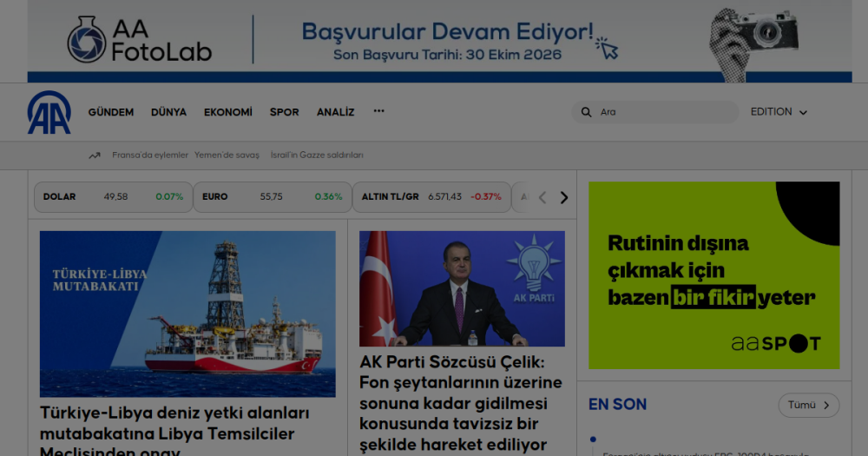Select the ANALİZ menu item
The height and width of the screenshot is (456, 868).
[x=335, y=112]
